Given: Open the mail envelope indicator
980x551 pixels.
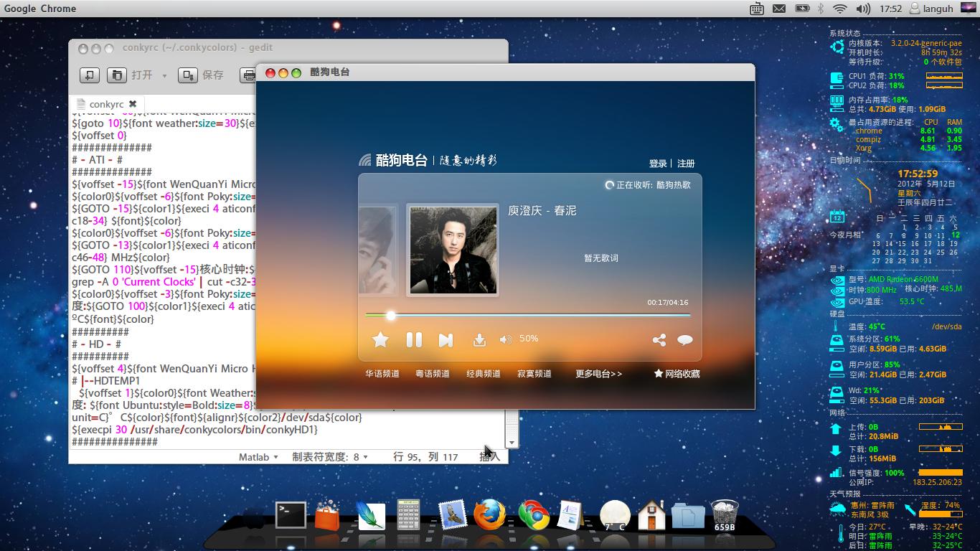Looking at the screenshot, I should 779,9.
